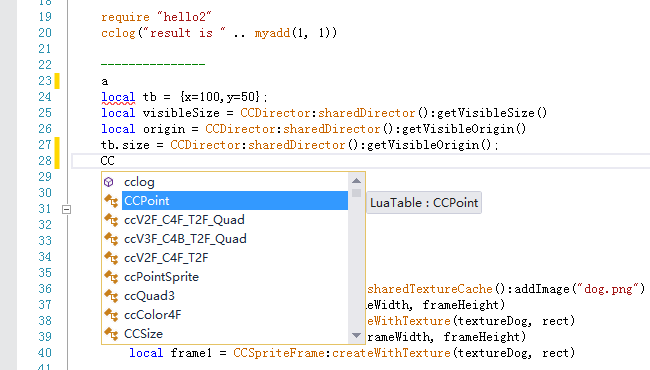The width and height of the screenshot is (650, 370).
Task: Select ccV2F_C4F_T2F from suggestions
Action: pos(225,258)
